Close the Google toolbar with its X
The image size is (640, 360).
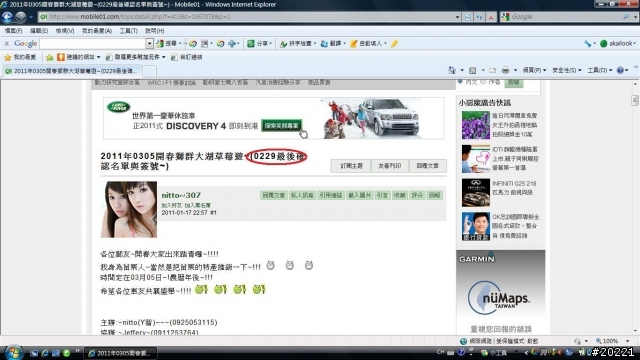pos(7,43)
